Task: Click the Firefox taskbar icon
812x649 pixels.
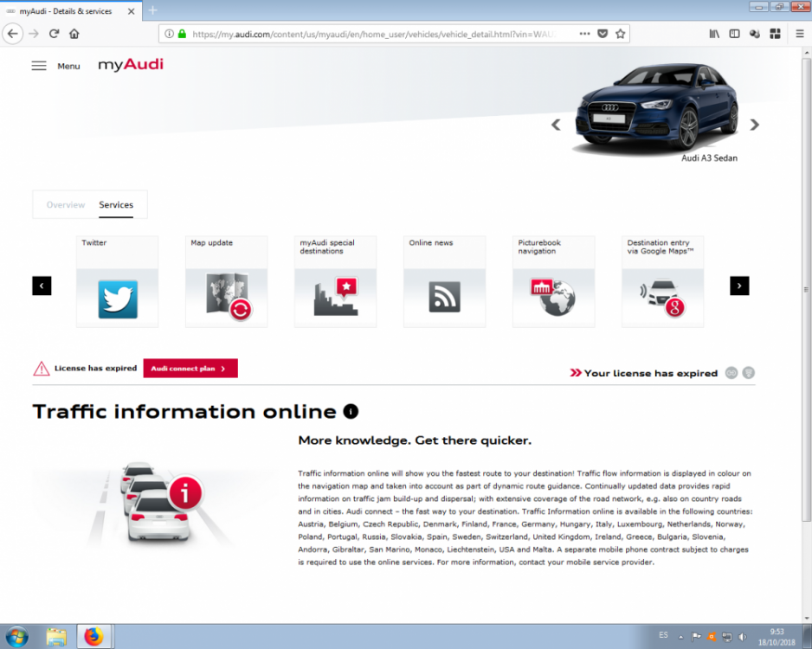Action: 93,637
